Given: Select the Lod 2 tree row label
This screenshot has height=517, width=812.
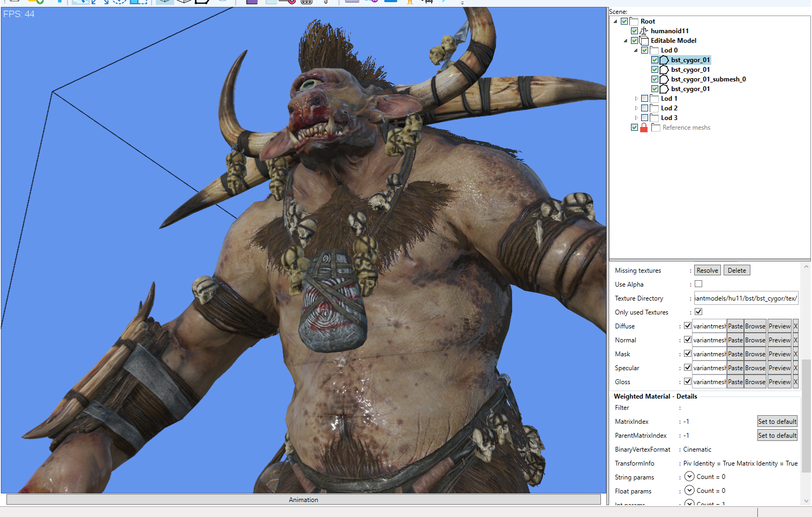Looking at the screenshot, I should point(669,108).
